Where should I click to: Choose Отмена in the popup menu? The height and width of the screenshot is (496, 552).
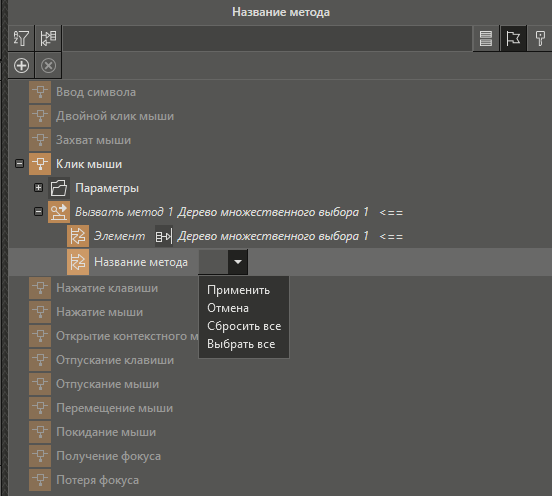point(228,308)
